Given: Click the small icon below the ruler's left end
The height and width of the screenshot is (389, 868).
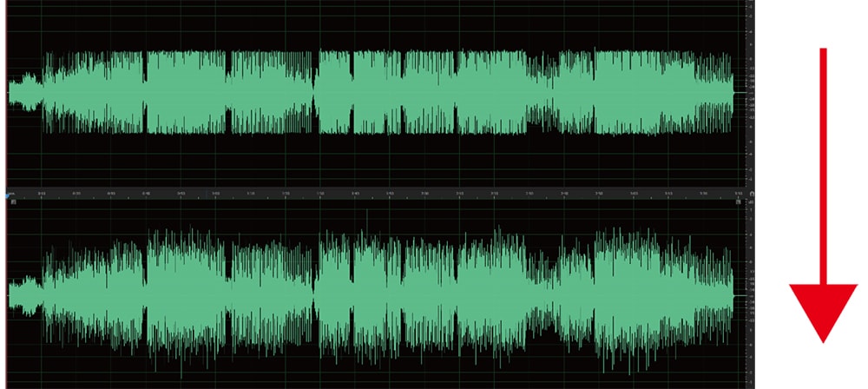Looking at the screenshot, I should click(x=13, y=201).
